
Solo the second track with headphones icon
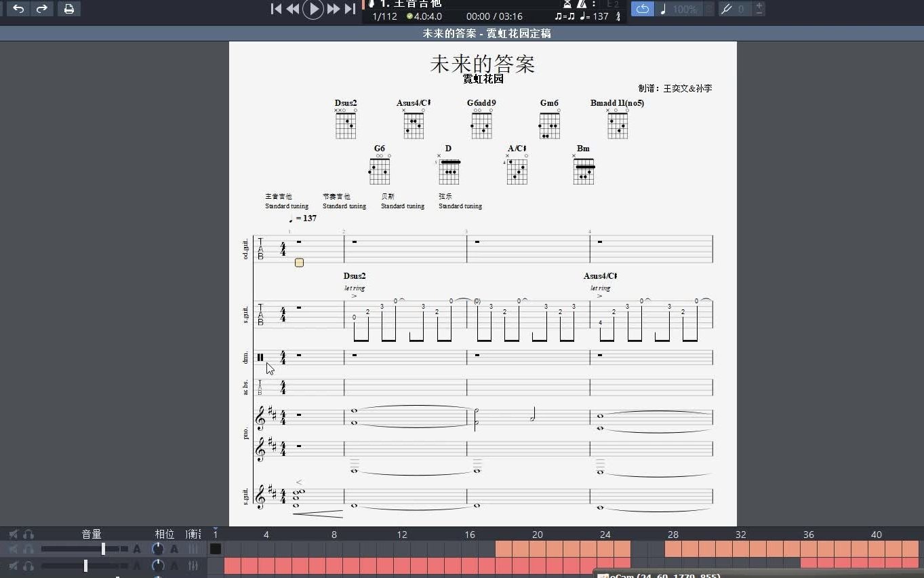click(28, 565)
